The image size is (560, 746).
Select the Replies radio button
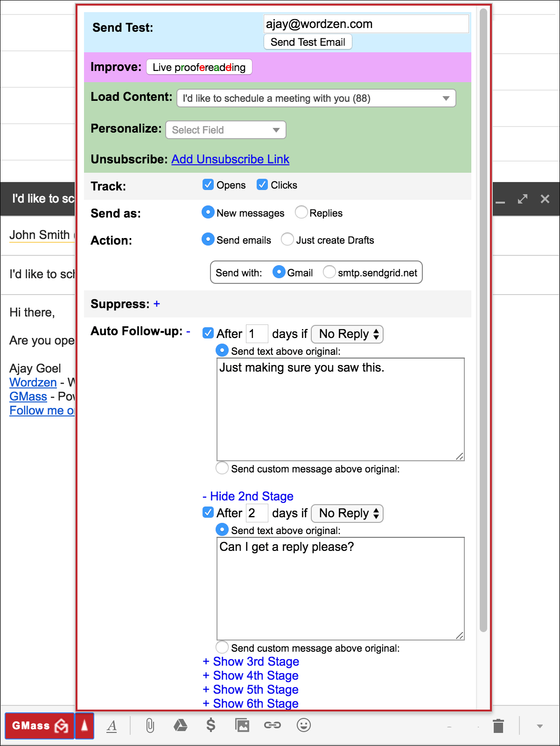click(301, 212)
